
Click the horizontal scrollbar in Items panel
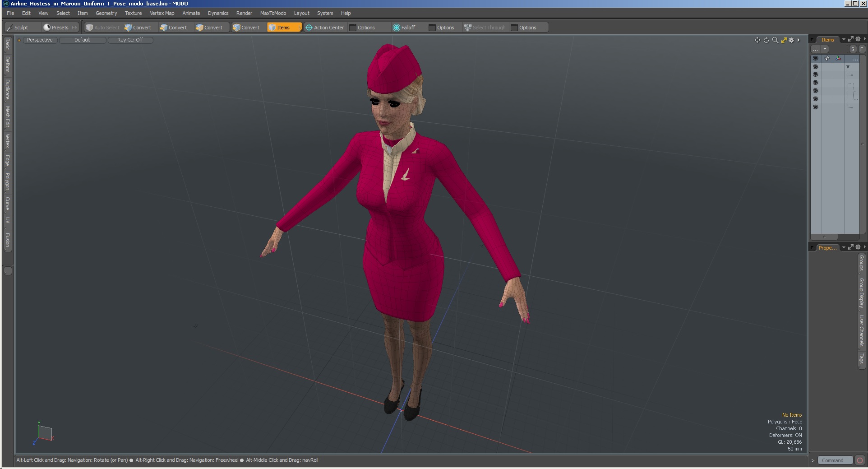point(824,237)
